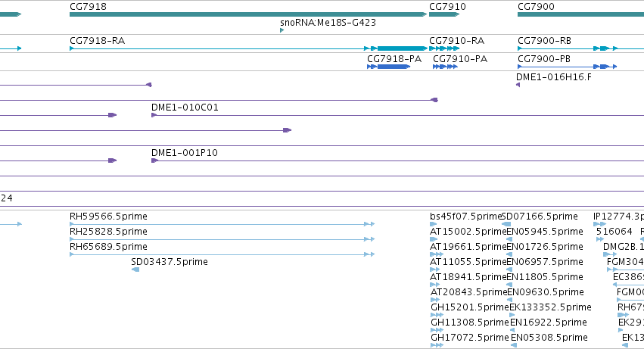The image size is (644, 349).
Task: Open the AT15002.5prime EST label
Action: tap(468, 232)
